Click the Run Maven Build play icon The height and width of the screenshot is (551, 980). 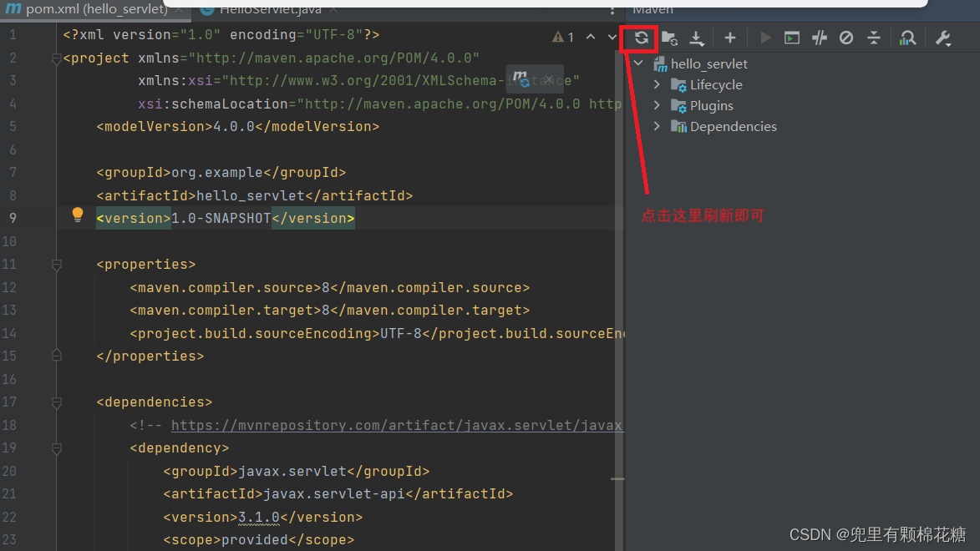coord(765,38)
